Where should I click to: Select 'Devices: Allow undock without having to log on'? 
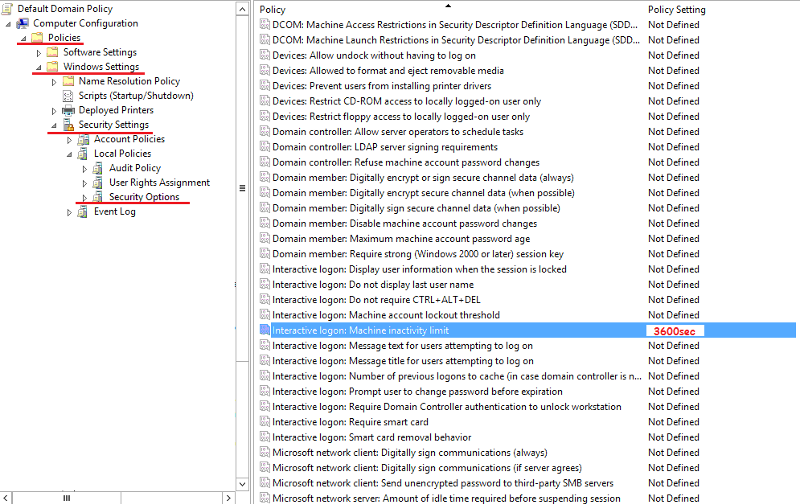coord(373,55)
